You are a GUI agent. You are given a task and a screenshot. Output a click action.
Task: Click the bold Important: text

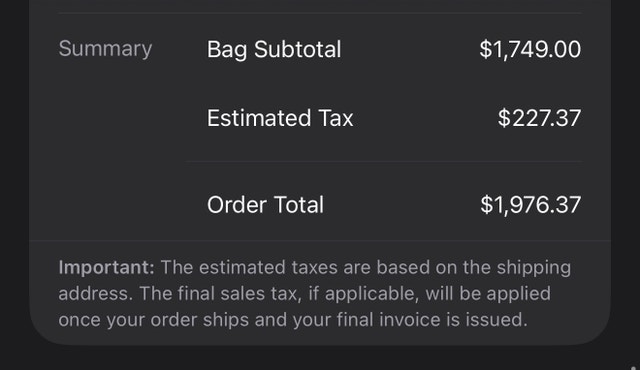[x=107, y=268]
